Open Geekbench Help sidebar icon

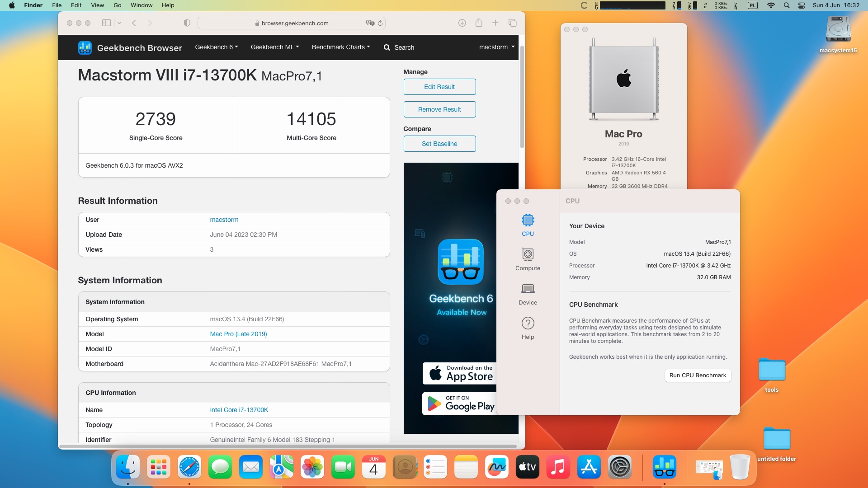pyautogui.click(x=528, y=328)
